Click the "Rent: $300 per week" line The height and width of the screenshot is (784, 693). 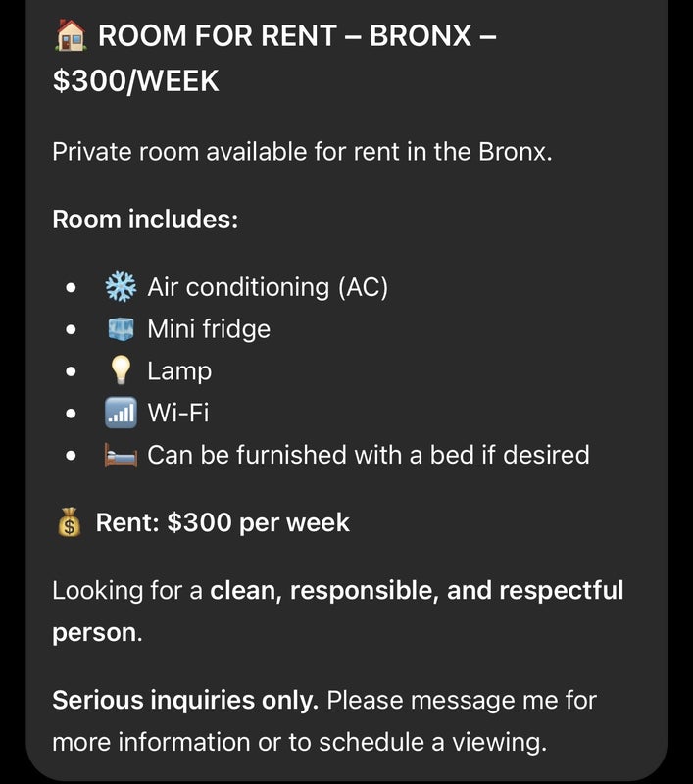(223, 522)
